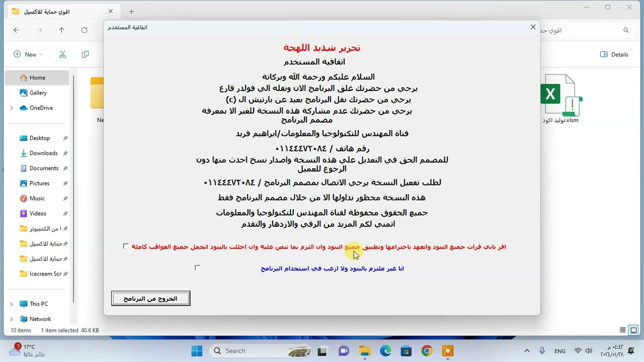Open the New menu in File Explorer
Screen dimensions: 644x362
pyautogui.click(x=28, y=54)
